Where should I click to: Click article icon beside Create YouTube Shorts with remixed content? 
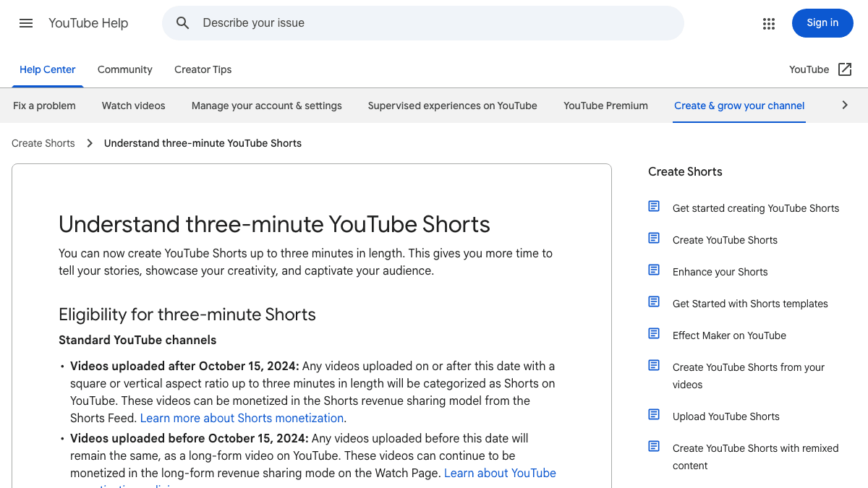click(654, 447)
